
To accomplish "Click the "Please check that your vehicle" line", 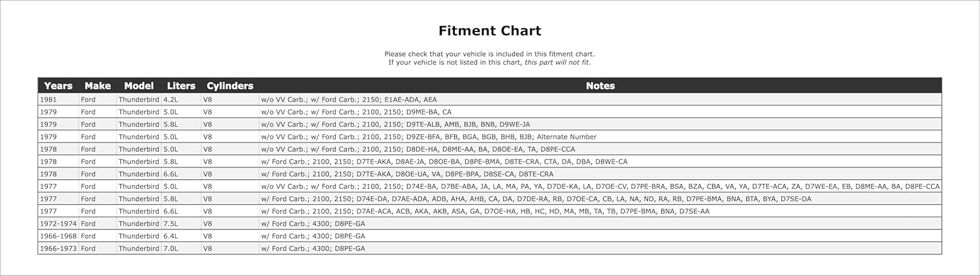I will click(x=489, y=54).
